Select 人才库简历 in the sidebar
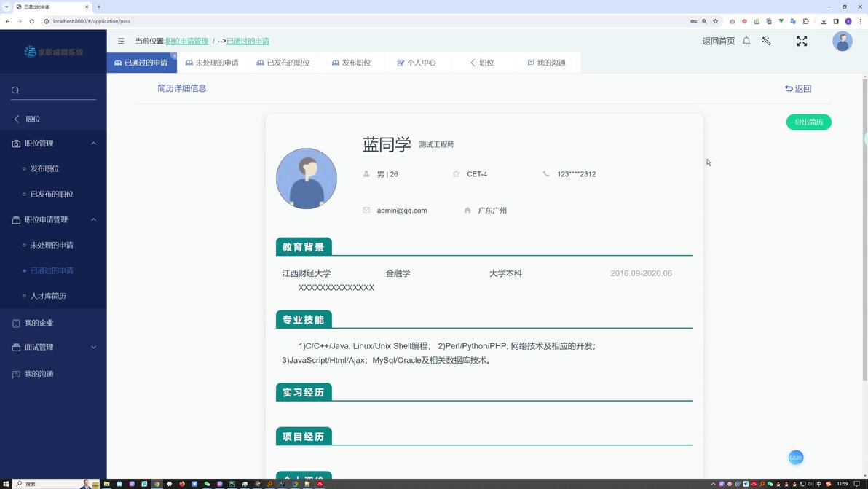 48,296
